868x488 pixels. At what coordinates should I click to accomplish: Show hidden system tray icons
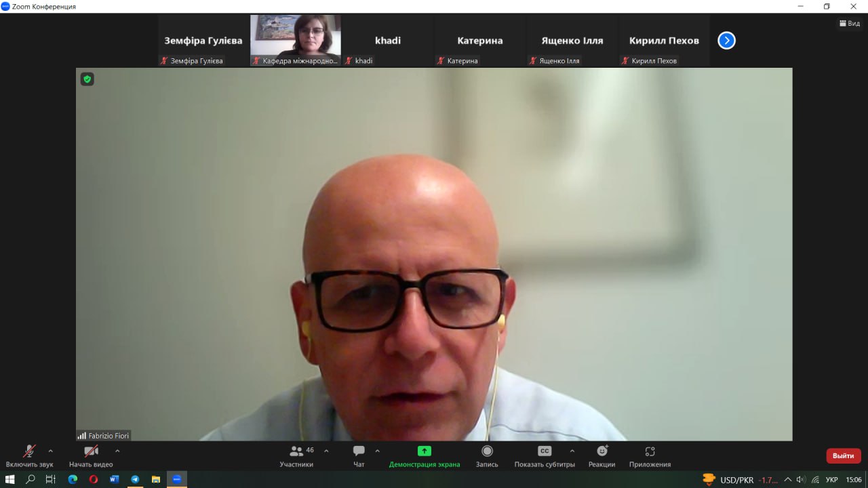[788, 480]
